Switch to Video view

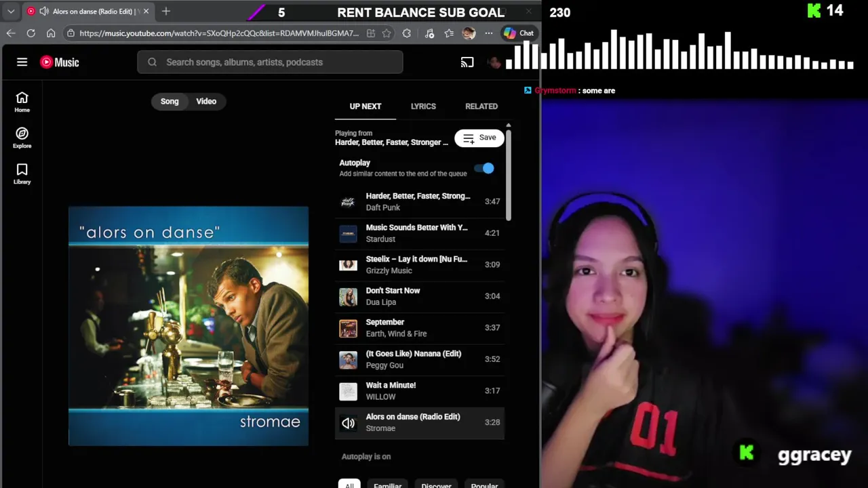coord(206,101)
